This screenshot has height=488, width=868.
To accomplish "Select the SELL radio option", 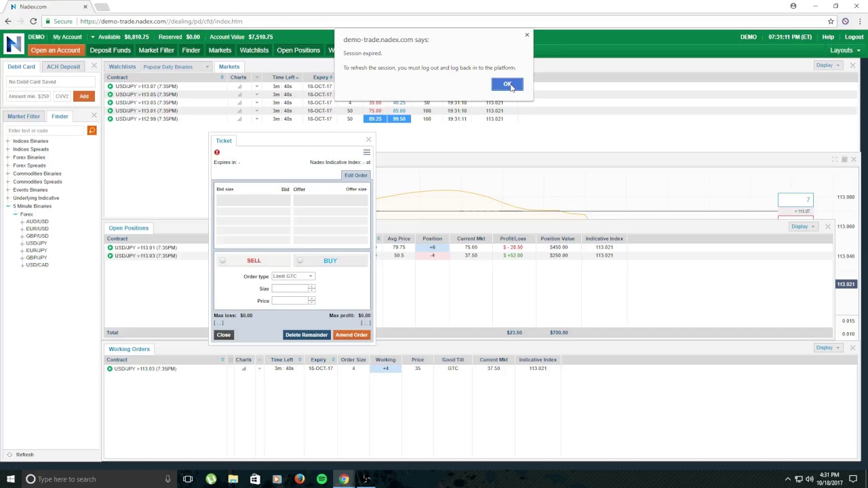I will click(222, 260).
